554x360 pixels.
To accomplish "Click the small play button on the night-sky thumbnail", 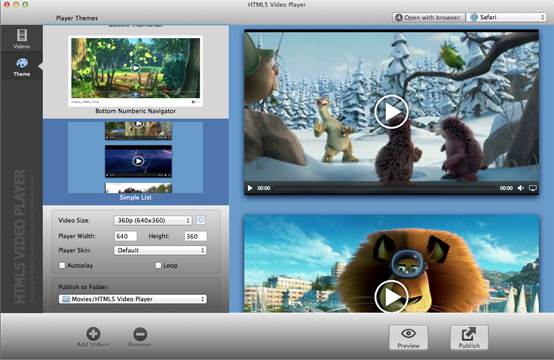I will pyautogui.click(x=138, y=161).
